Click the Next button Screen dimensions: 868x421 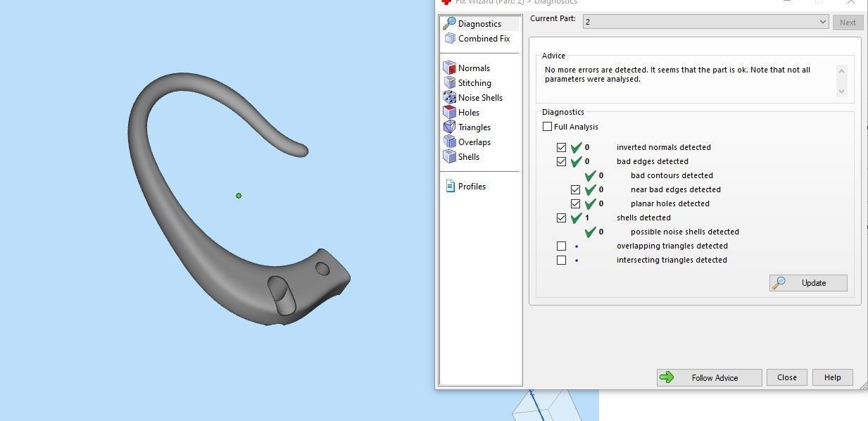tap(848, 23)
